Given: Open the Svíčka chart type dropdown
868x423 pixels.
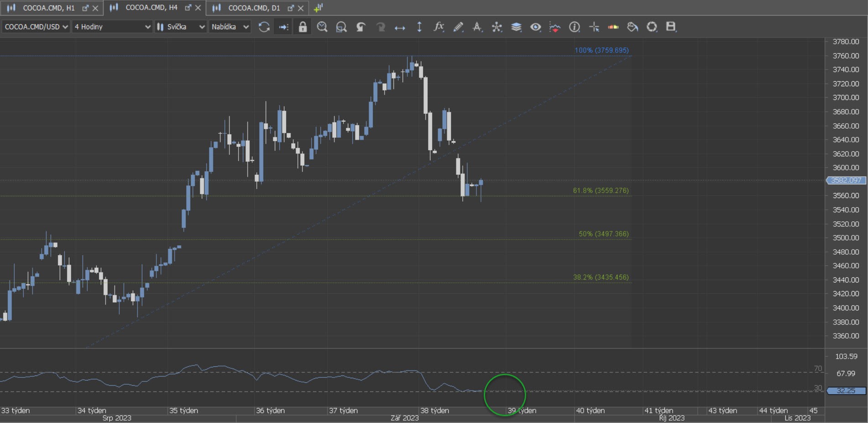Looking at the screenshot, I should [181, 27].
